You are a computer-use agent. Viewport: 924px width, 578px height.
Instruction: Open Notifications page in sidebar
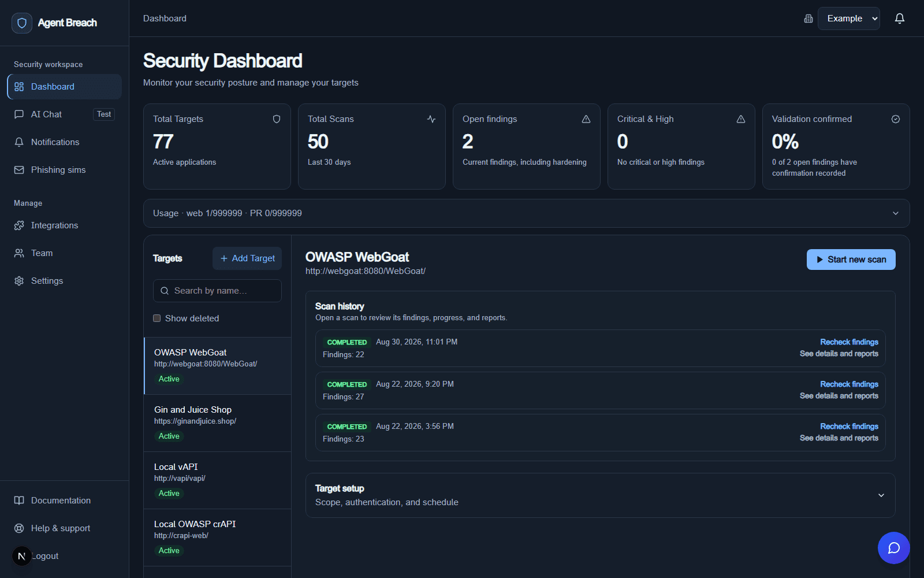64,142
